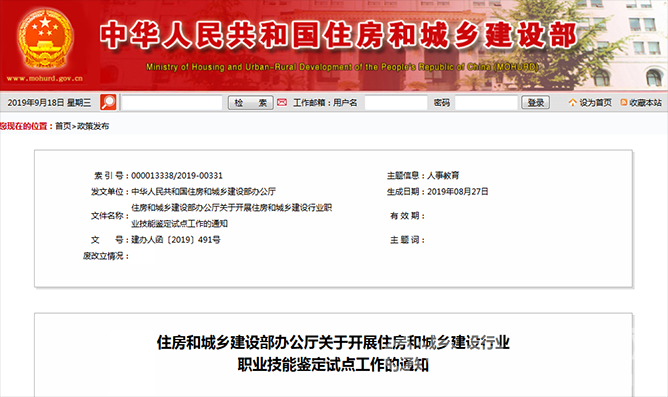Screen dimensions: 668x397
Task: Select the date text 2019年9月18日 星期三
Action: (x=49, y=103)
